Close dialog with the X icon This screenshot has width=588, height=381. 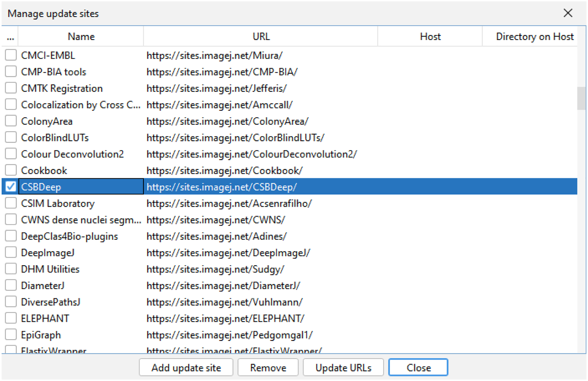click(x=568, y=13)
